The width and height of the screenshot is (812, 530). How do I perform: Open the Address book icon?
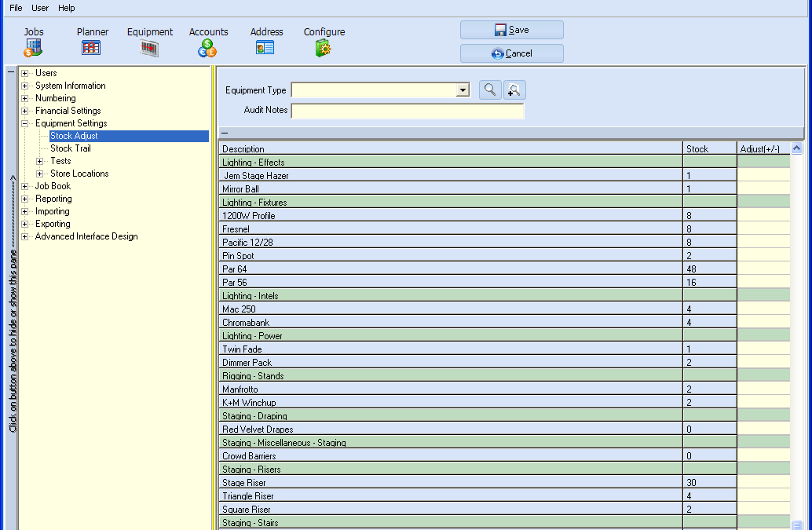tap(265, 48)
